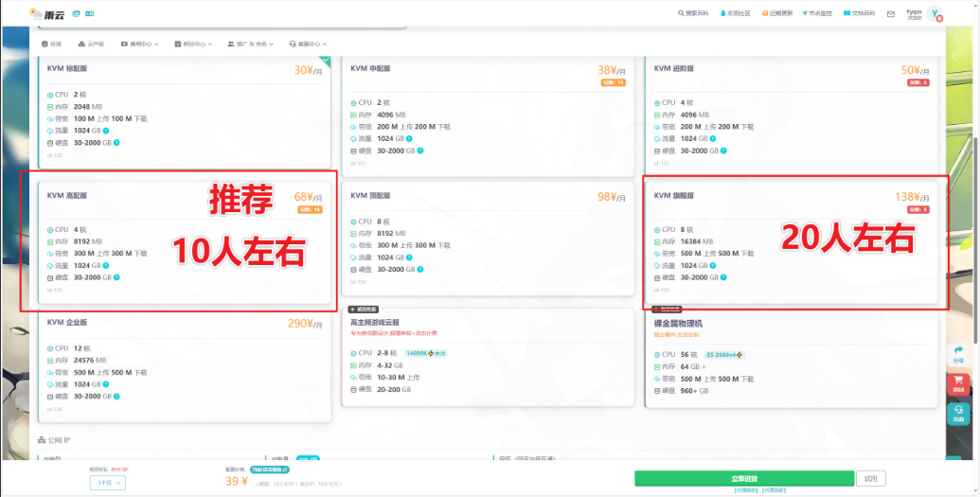Expand the 推广 & 会员 navigation dropdown
The width and height of the screenshot is (980, 497).
click(250, 44)
